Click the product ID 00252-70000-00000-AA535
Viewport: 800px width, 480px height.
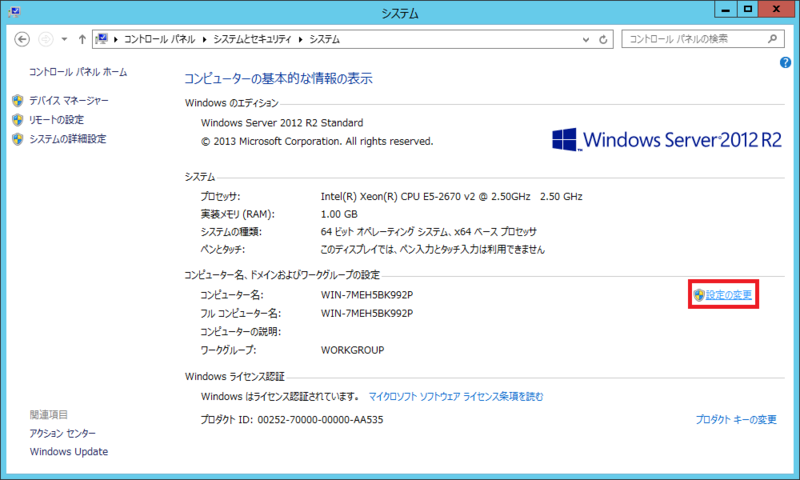320,419
